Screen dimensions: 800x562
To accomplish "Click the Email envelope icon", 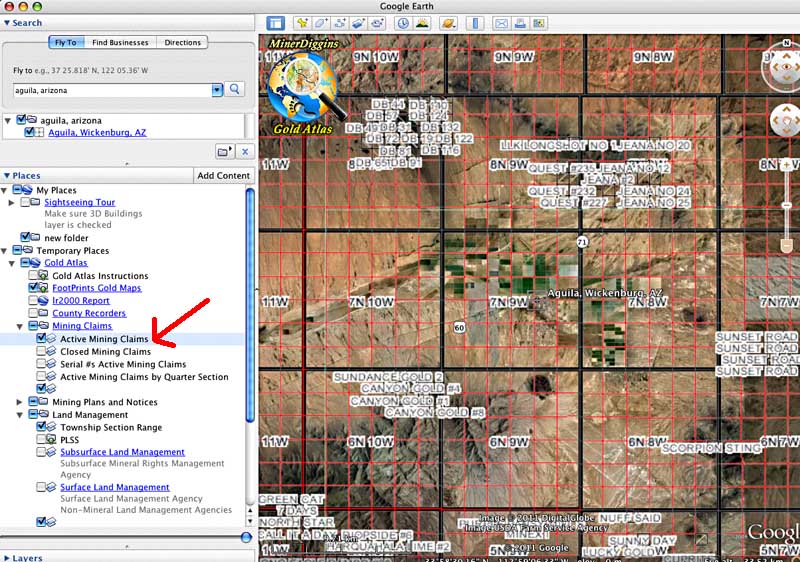I will click(x=502, y=23).
